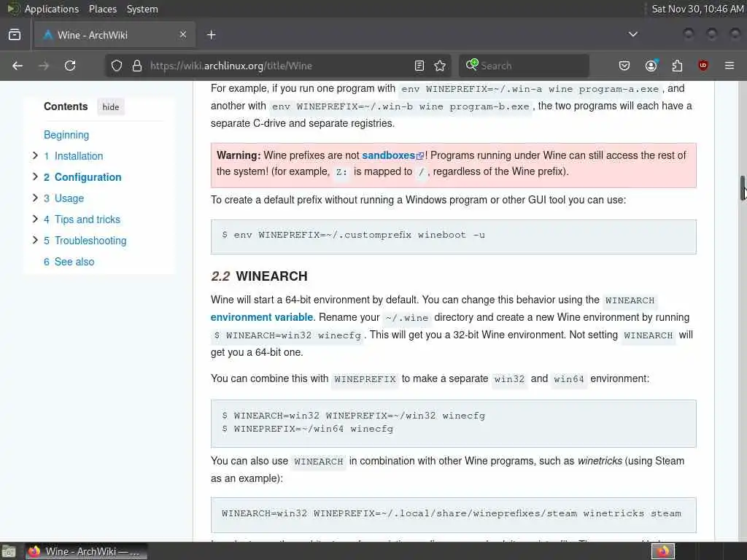Select Wine - ArchWiki taskbar window button

click(86, 551)
